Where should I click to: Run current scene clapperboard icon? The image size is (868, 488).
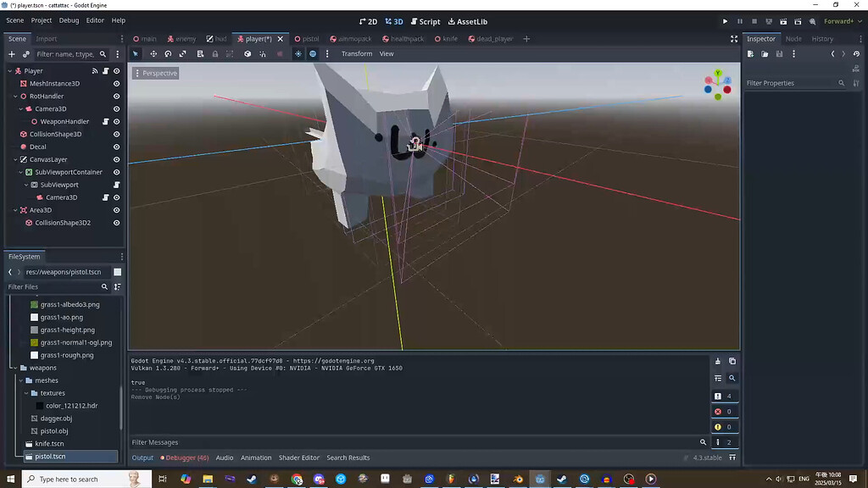[783, 21]
